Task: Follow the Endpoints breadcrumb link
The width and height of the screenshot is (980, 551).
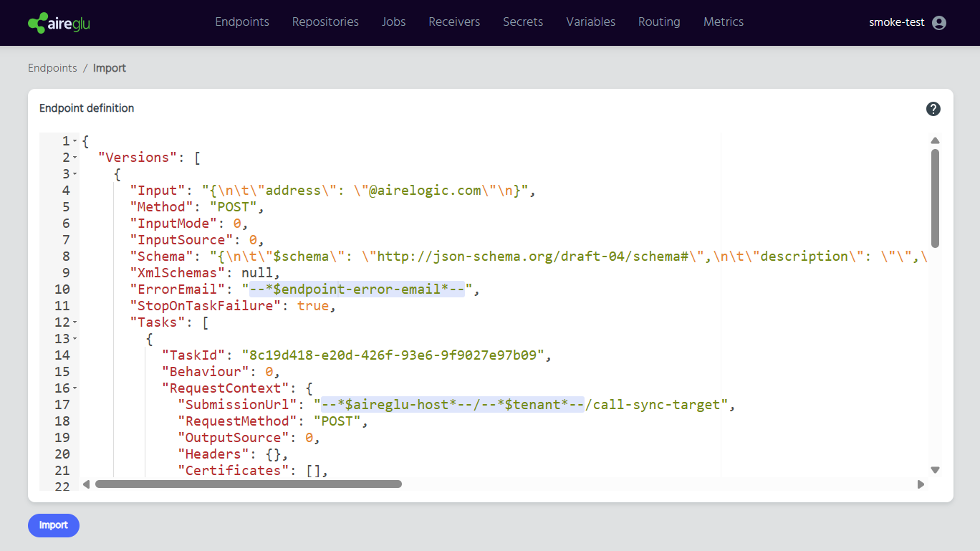Action: pyautogui.click(x=52, y=68)
